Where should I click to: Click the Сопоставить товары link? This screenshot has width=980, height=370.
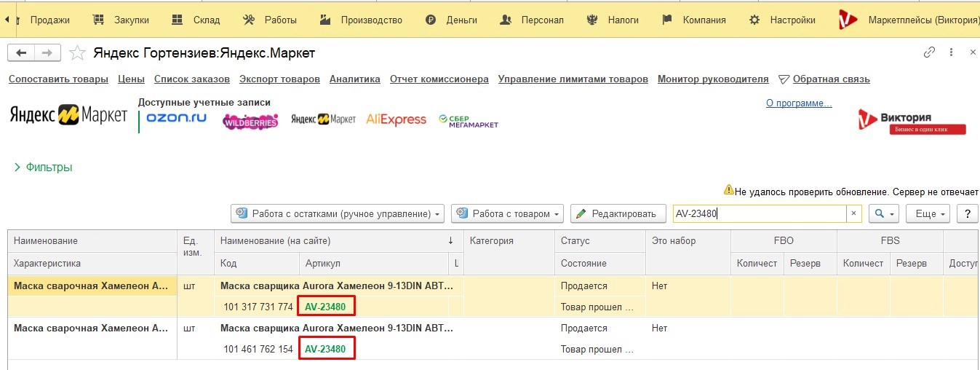coord(58,79)
